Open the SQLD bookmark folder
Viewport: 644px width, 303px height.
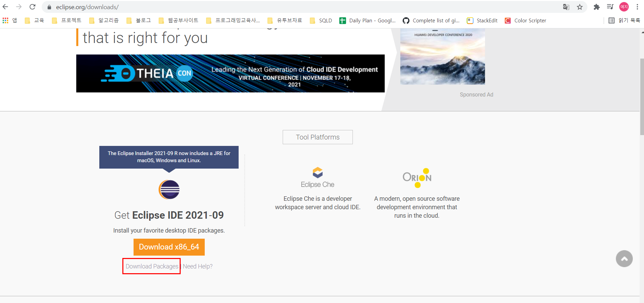pos(321,20)
